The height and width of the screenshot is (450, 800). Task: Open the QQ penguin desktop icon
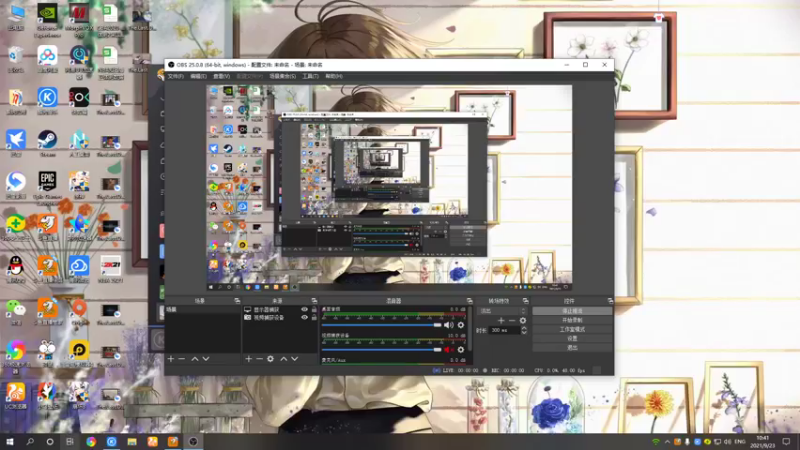pyautogui.click(x=16, y=269)
